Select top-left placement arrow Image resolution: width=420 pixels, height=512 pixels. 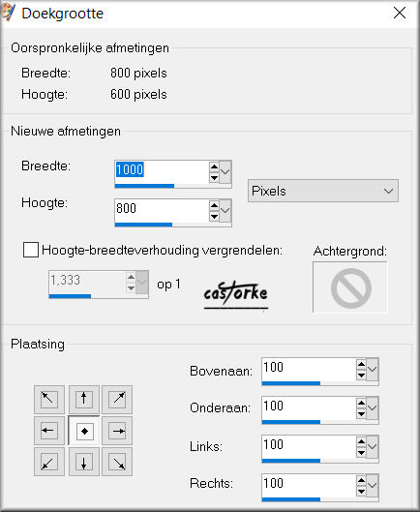[49, 399]
